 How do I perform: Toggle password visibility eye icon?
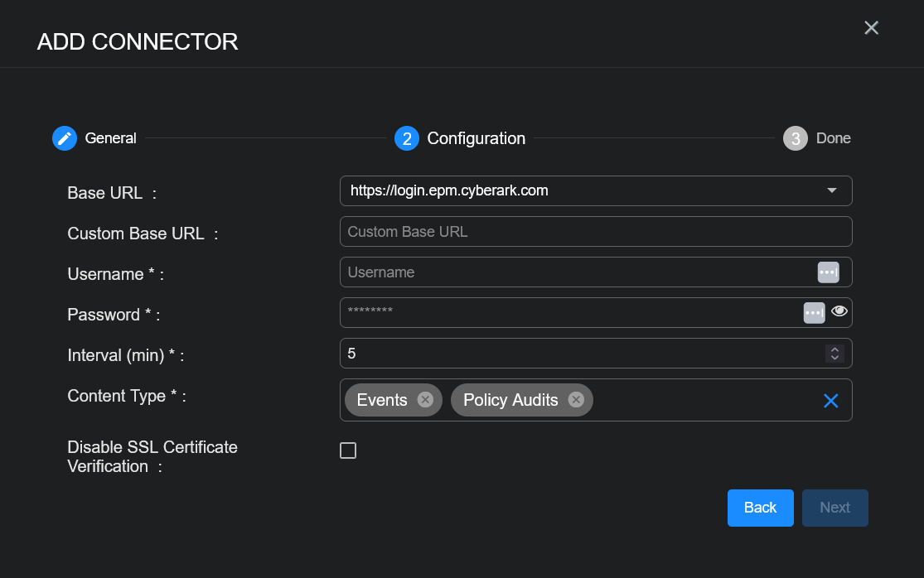[x=839, y=311]
